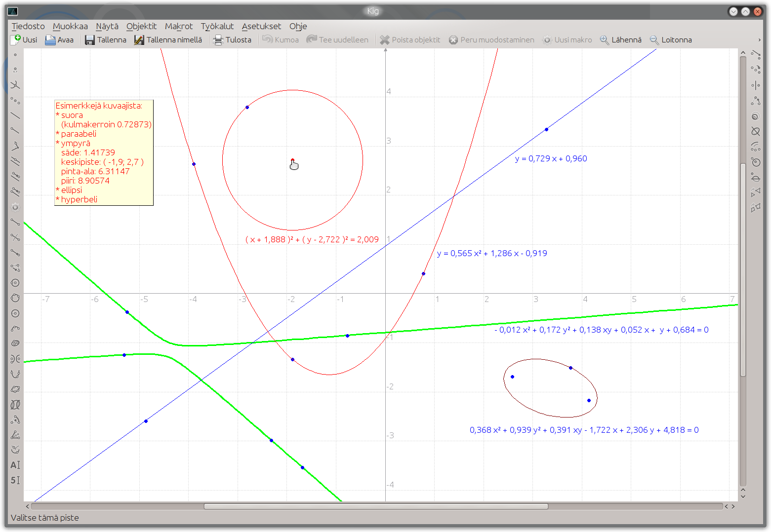771x532 pixels.
Task: Select the circle equation label '( x + 1,888 )²'
Action: pos(312,239)
